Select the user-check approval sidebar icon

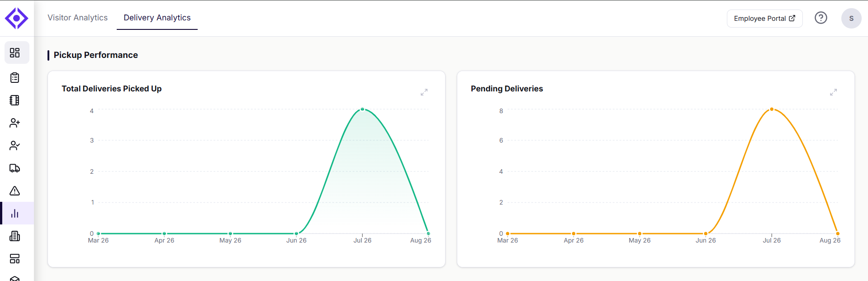point(15,146)
